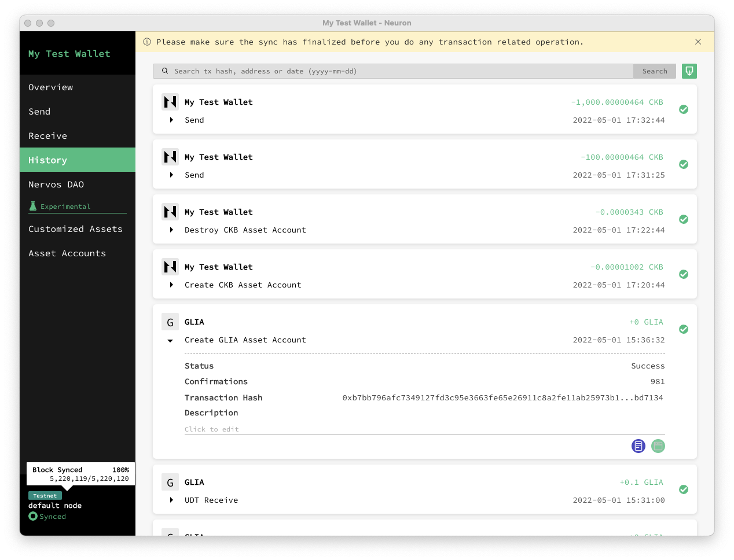Screen dimensions: 734x560
Task: Click the +0.1 GLIA amount
Action: point(641,482)
